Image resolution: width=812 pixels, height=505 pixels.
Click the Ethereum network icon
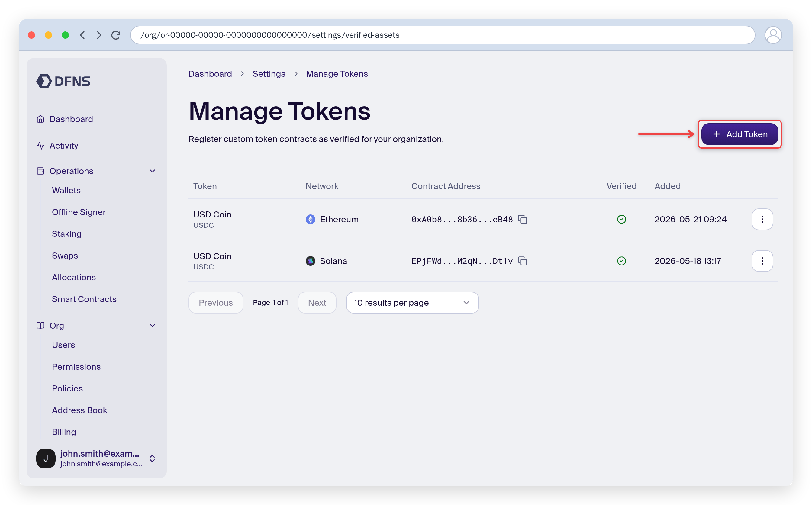click(310, 220)
